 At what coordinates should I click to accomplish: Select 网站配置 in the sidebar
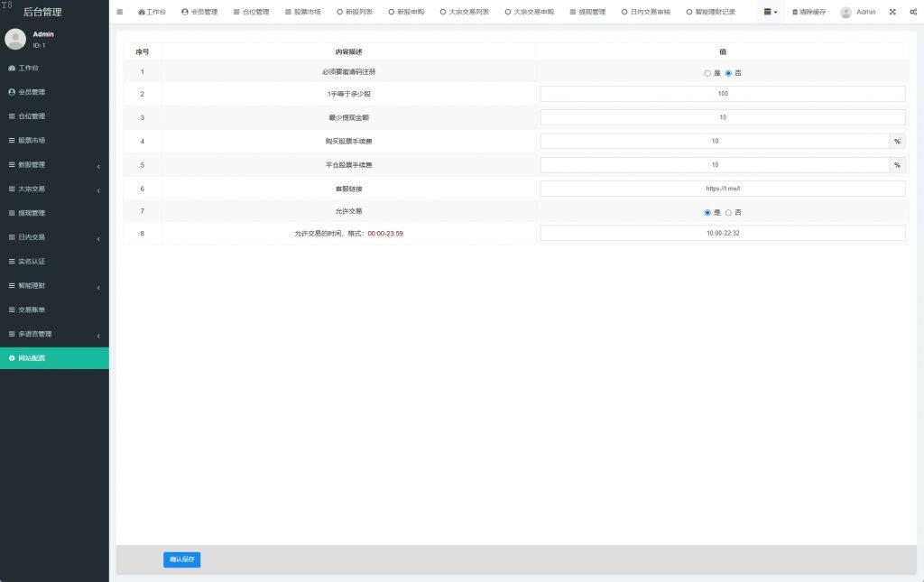(32, 358)
